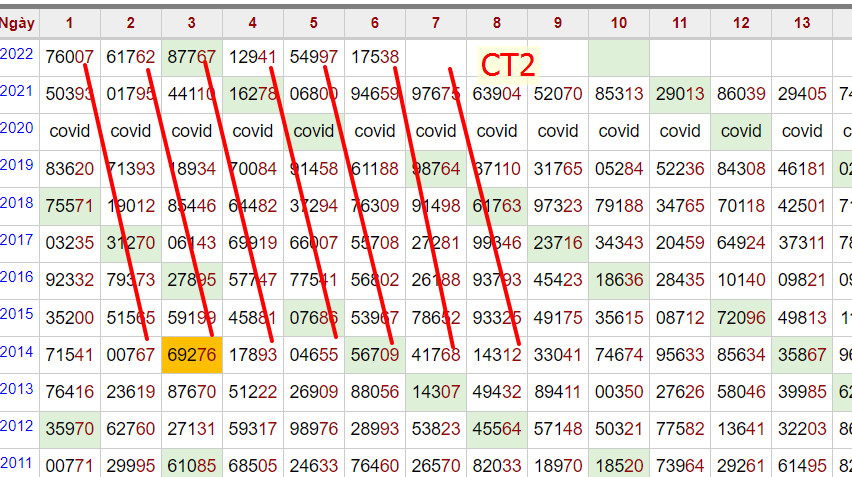Click cell 14312 in the 2014 row

click(497, 353)
